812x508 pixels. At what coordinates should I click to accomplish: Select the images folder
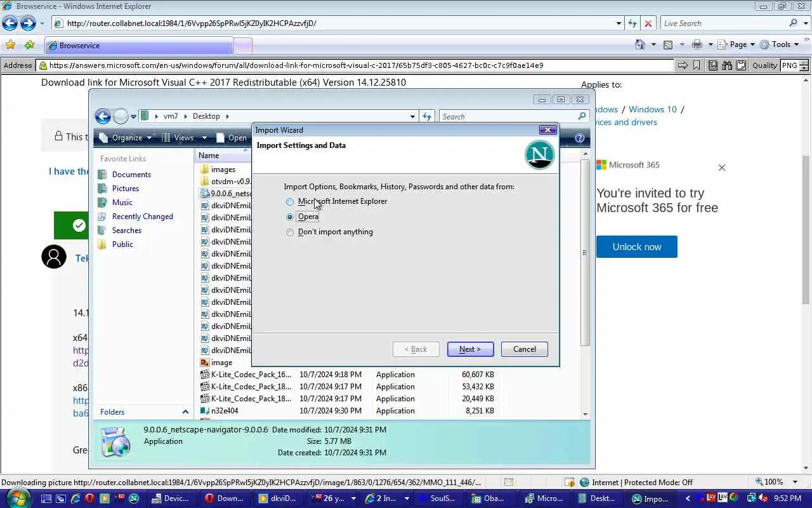click(x=223, y=170)
